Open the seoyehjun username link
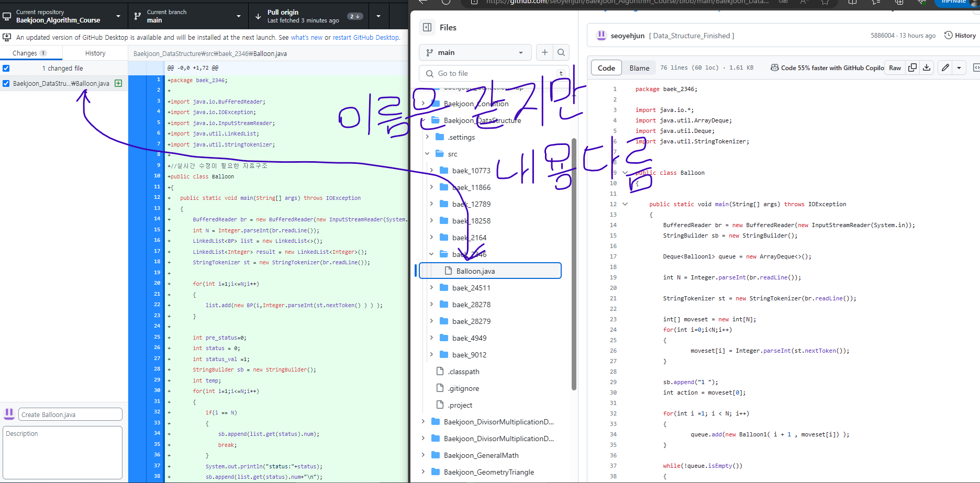Image resolution: width=980 pixels, height=483 pixels. (x=628, y=36)
